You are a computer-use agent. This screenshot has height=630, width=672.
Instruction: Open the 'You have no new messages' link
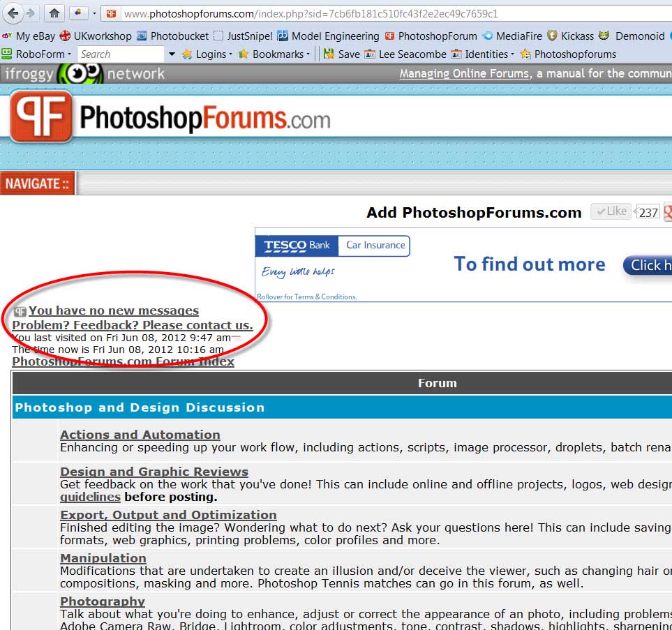pos(113,310)
